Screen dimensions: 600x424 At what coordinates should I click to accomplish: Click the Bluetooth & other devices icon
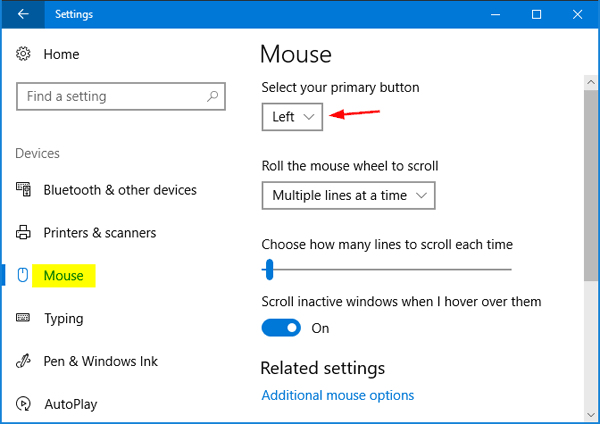coord(23,190)
